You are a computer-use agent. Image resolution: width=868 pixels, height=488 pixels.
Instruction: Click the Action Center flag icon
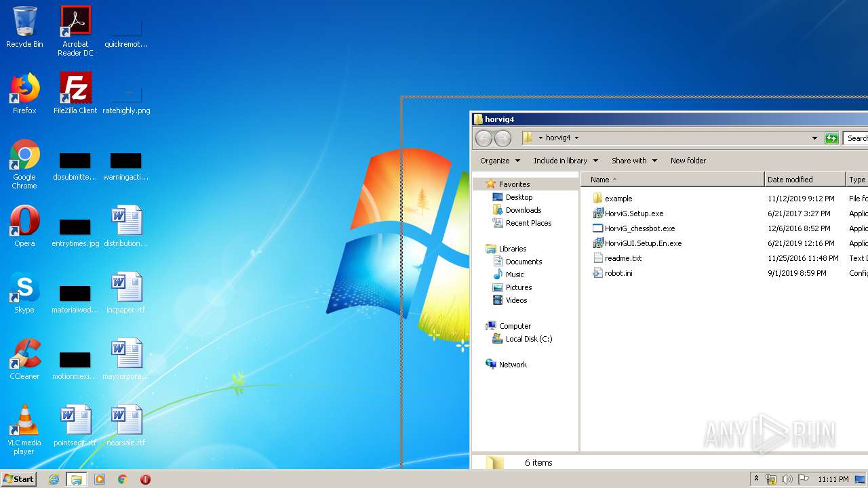[x=804, y=479]
